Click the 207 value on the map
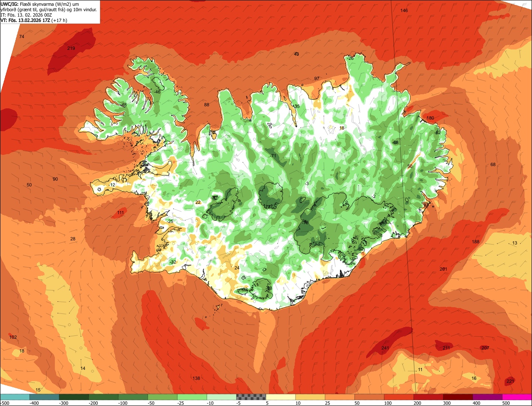 [x=485, y=348]
